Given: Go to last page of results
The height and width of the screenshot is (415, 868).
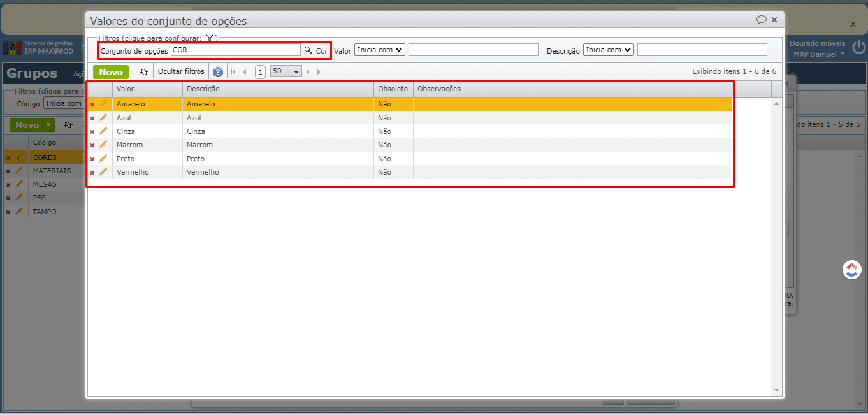Looking at the screenshot, I should pyautogui.click(x=319, y=72).
